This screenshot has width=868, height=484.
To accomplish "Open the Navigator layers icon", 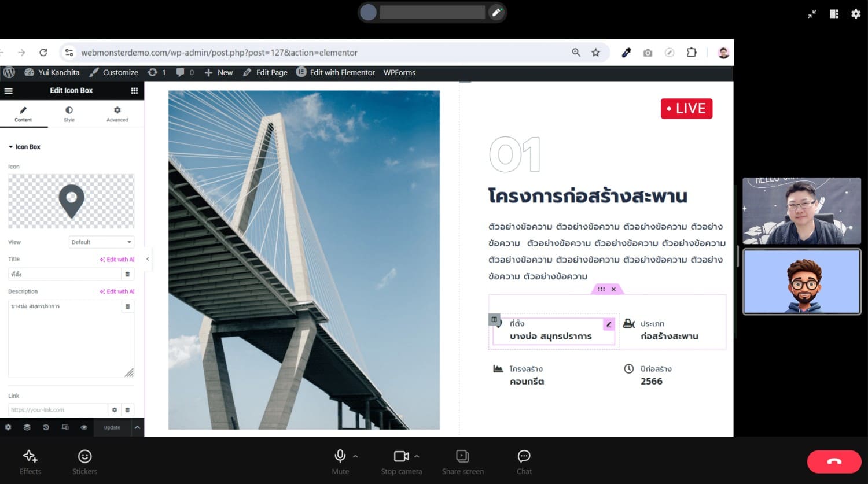I will tap(27, 427).
